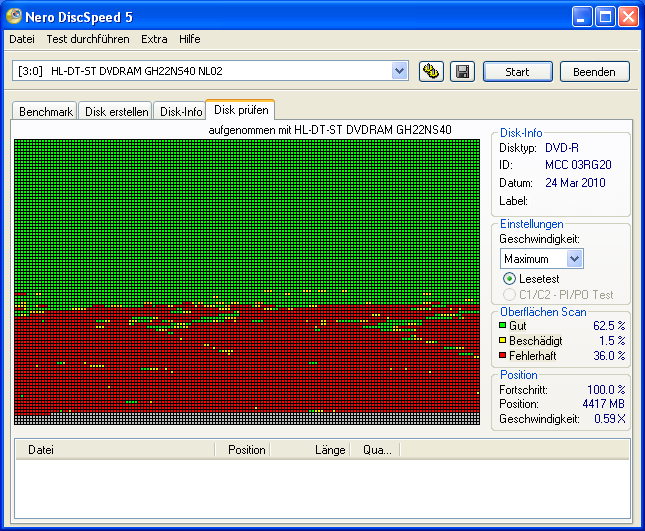
Task: Select the Disk prüfen tab
Action: (241, 110)
